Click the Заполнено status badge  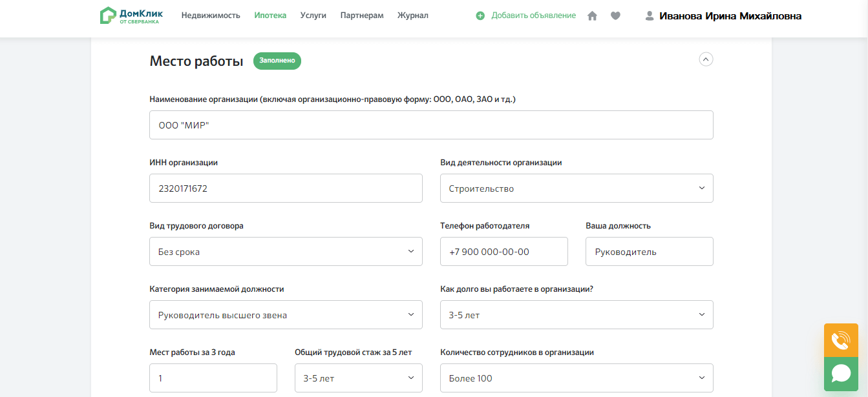coord(277,61)
